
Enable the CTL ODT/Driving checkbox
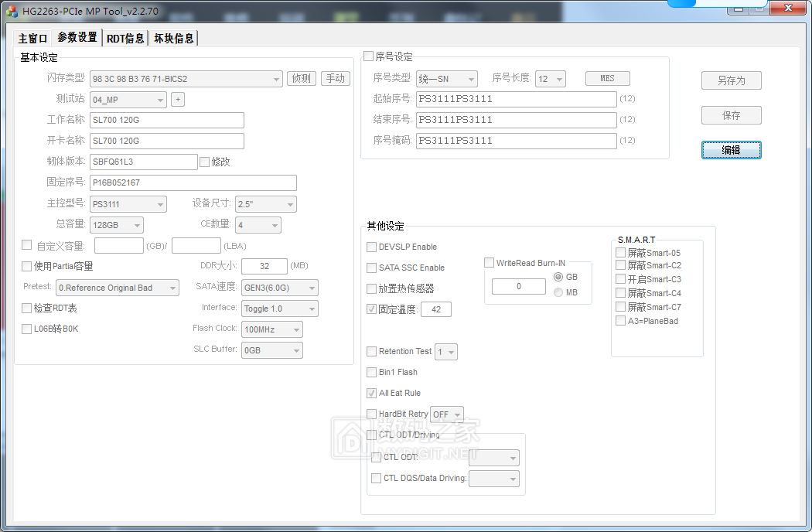point(371,435)
